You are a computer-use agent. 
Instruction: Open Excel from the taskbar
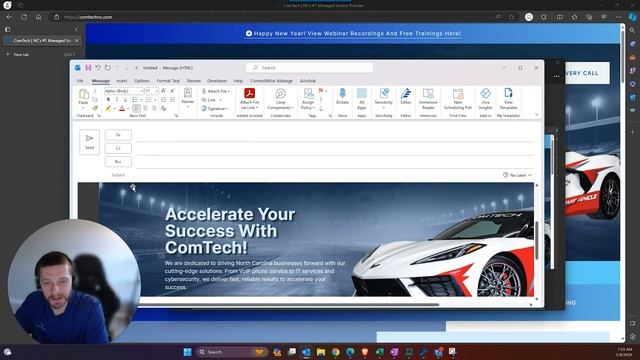coord(380,352)
